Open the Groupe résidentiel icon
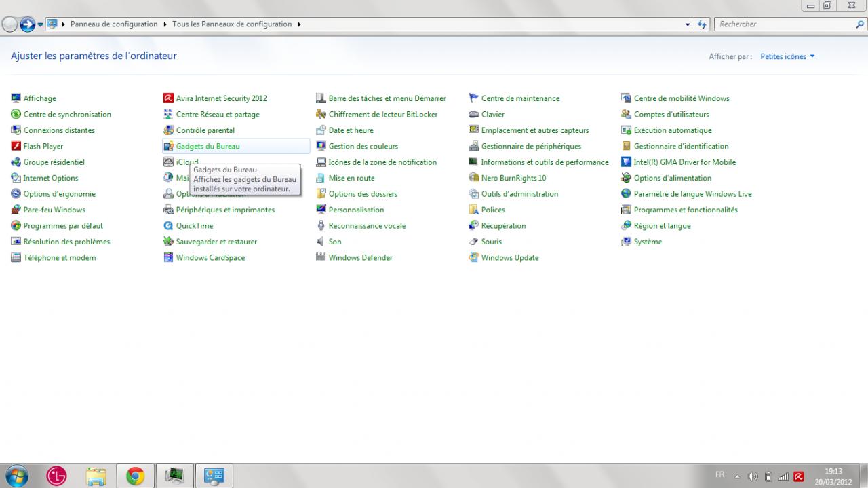Screen dimensions: 868x488 [x=16, y=162]
